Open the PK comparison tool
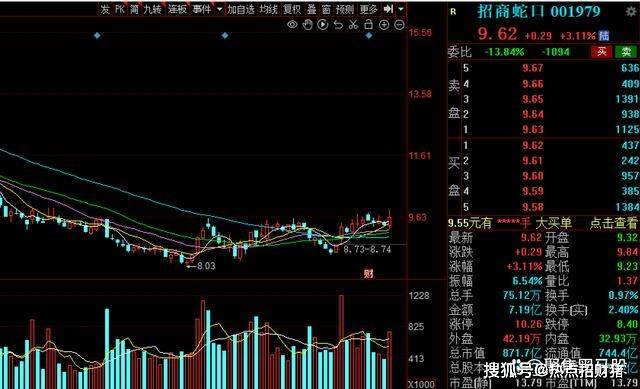Viewport: 640px width, 389px height. pos(120,9)
